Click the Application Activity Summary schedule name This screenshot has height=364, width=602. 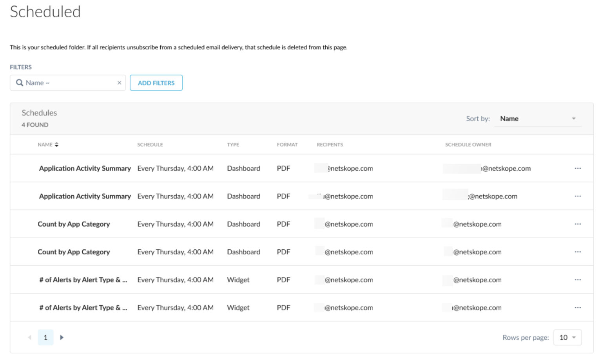[x=85, y=168]
